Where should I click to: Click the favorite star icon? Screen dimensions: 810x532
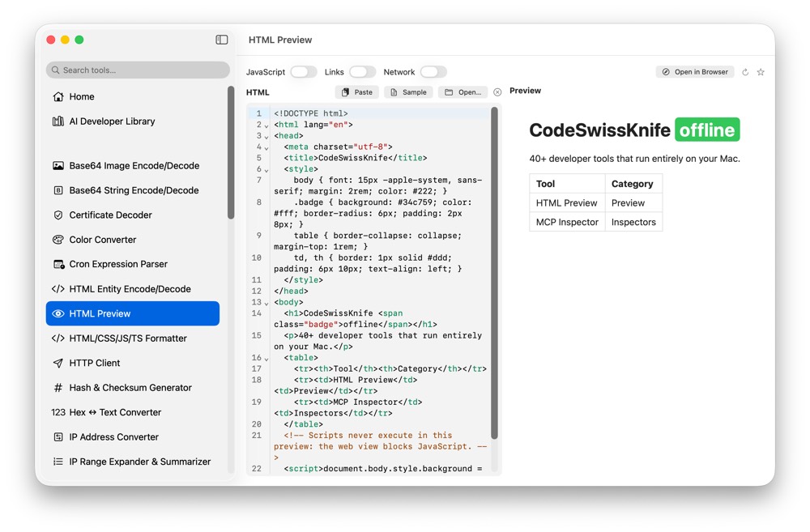pyautogui.click(x=761, y=72)
